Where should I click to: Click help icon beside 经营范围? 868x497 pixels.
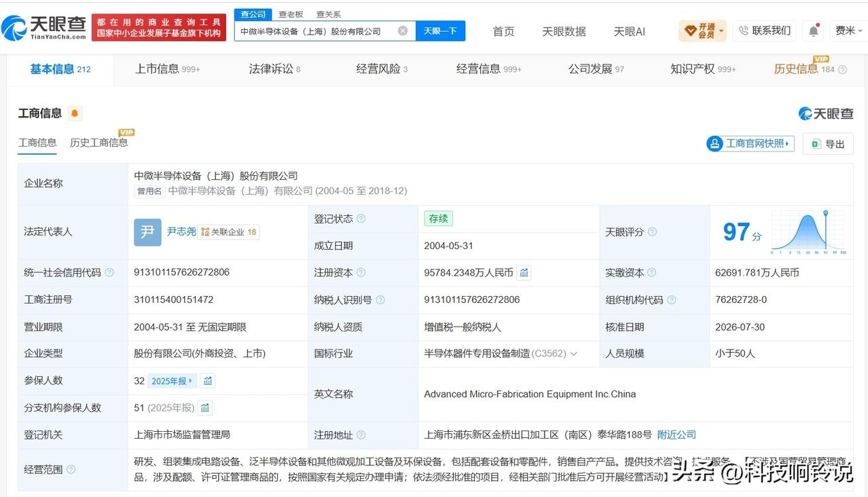click(x=71, y=470)
